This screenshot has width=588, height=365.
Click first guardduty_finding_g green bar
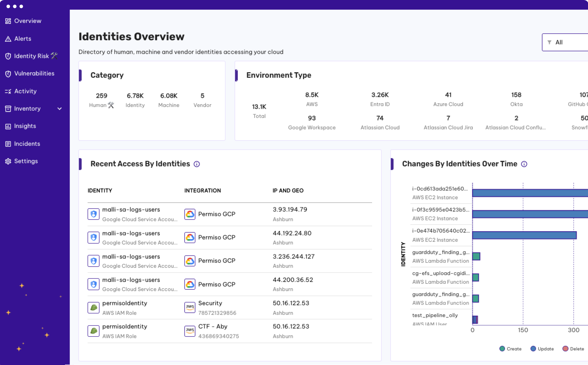(476, 256)
